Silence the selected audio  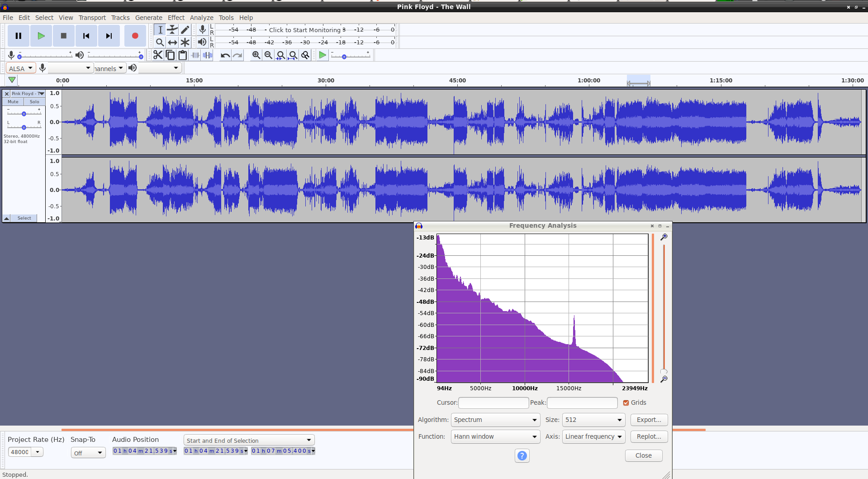point(208,55)
